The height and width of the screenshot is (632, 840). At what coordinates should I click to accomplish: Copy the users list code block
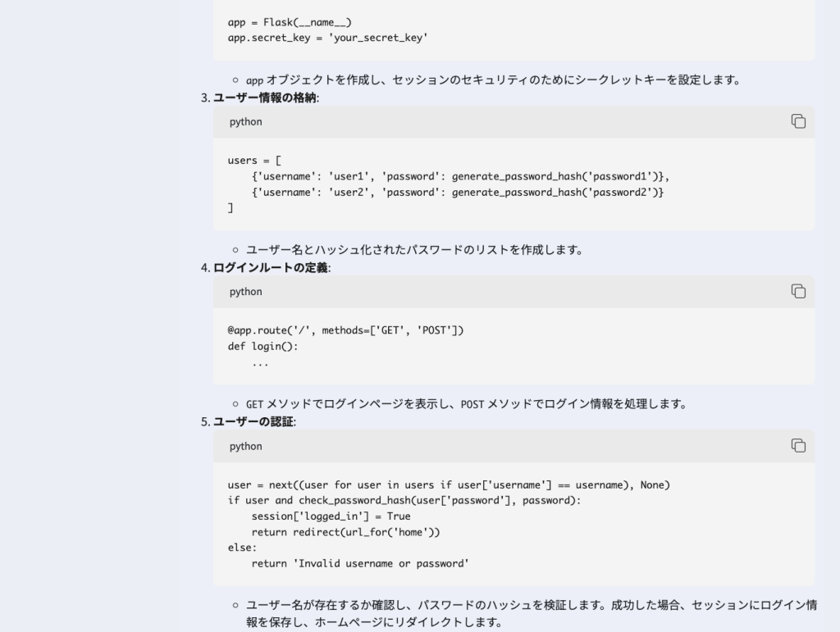pos(798,121)
